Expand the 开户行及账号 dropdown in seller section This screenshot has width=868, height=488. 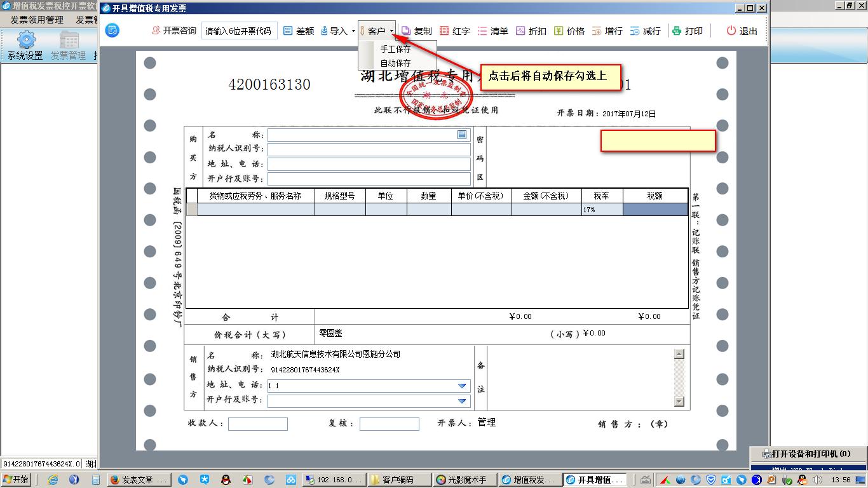pyautogui.click(x=462, y=401)
